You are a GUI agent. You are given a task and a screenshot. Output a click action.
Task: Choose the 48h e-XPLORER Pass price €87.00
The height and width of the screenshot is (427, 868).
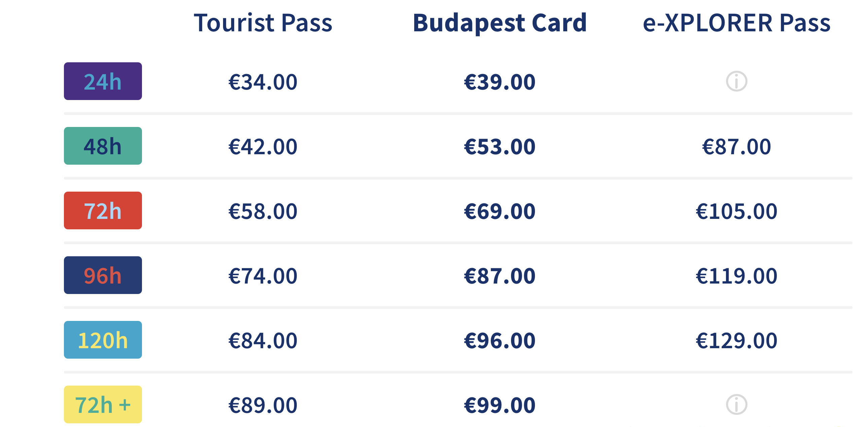pos(736,147)
